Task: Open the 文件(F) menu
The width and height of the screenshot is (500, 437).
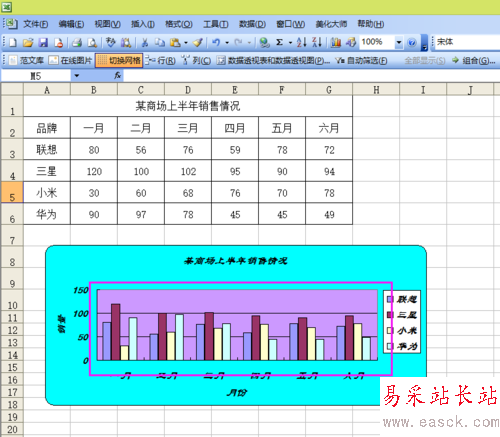Action: pyautogui.click(x=35, y=24)
